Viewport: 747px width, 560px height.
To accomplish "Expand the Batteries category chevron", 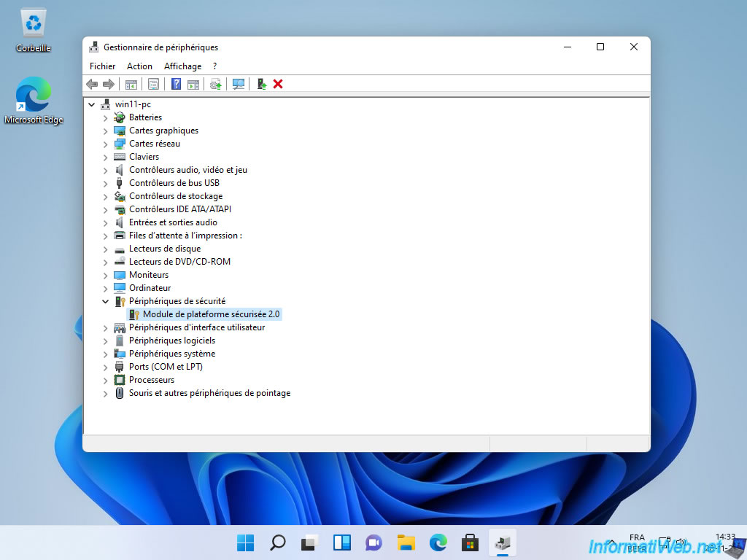I will pos(105,117).
